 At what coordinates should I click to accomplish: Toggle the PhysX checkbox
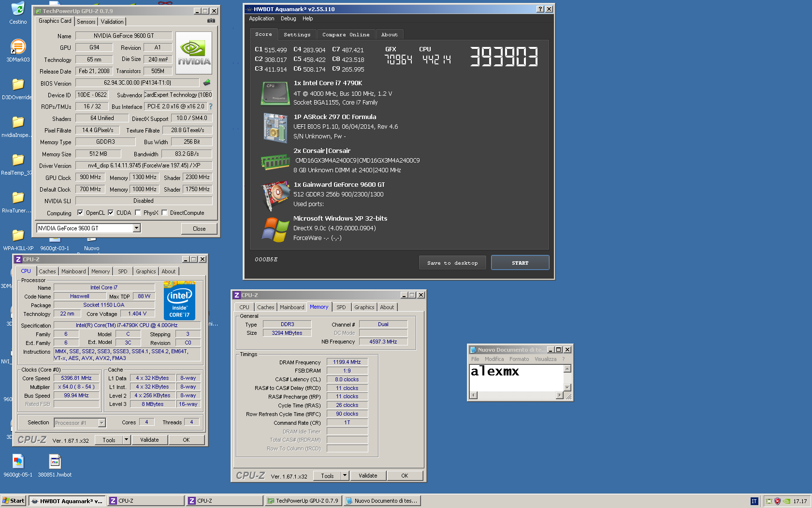tap(138, 212)
